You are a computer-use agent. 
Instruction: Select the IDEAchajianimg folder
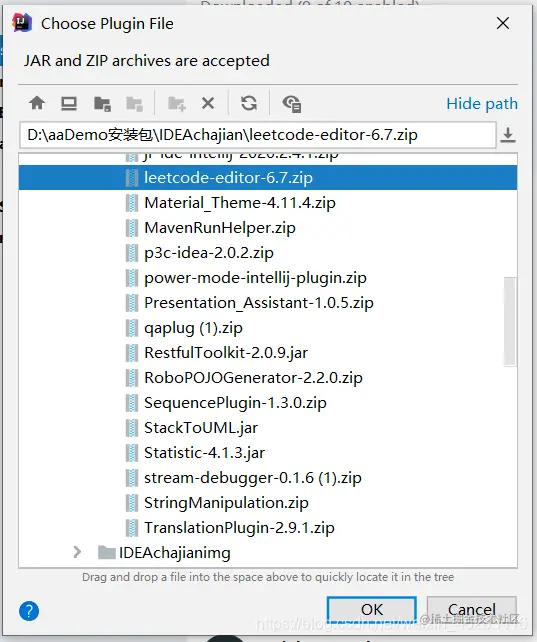(x=175, y=553)
